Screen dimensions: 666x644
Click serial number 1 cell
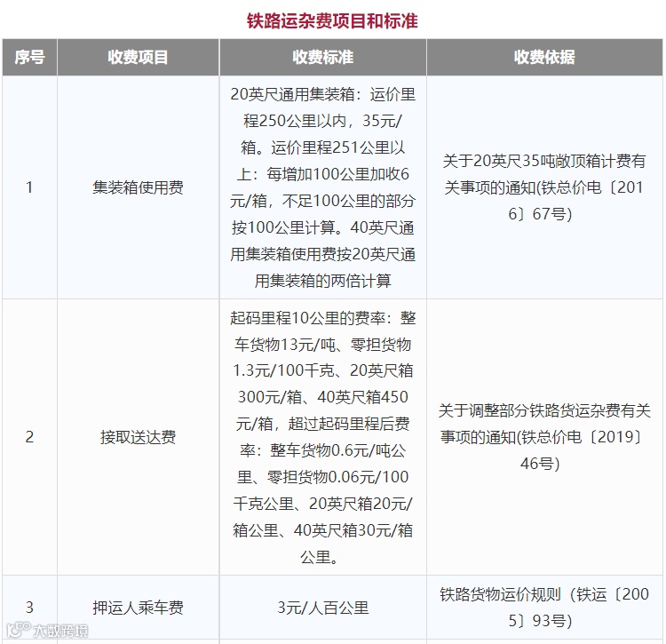[x=29, y=187]
